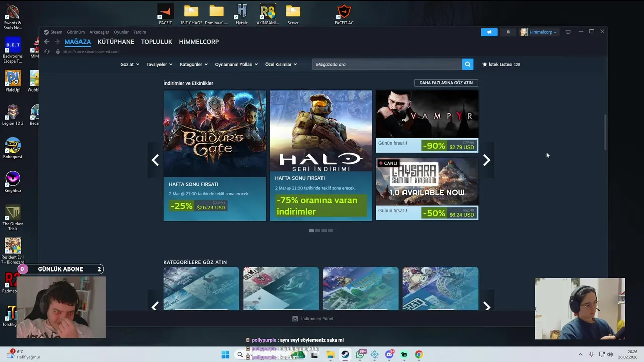Open the Vampyr daily deal
This screenshot has height=362, width=644.
[x=427, y=122]
